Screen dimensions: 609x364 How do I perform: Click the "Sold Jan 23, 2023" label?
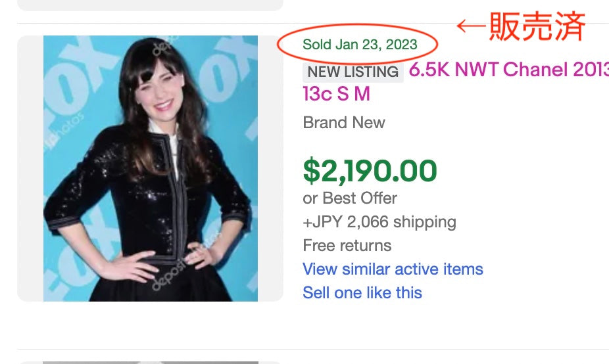360,45
